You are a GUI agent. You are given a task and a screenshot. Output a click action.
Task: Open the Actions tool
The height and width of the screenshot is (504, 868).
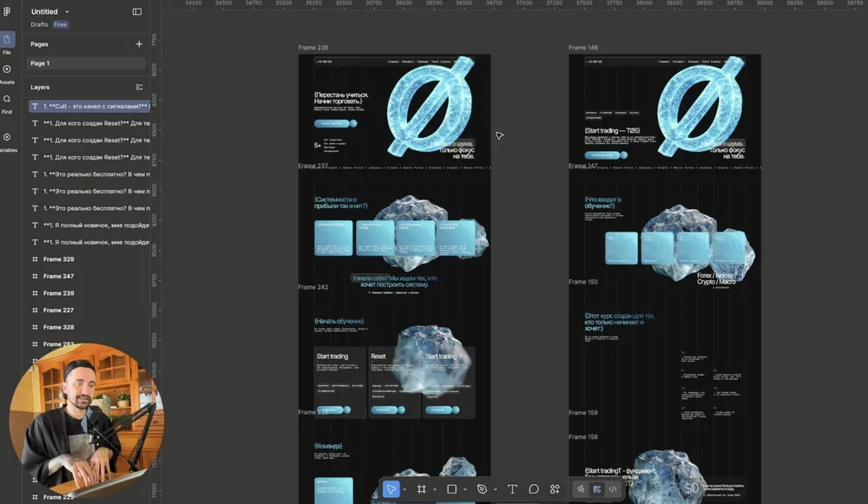pos(555,489)
